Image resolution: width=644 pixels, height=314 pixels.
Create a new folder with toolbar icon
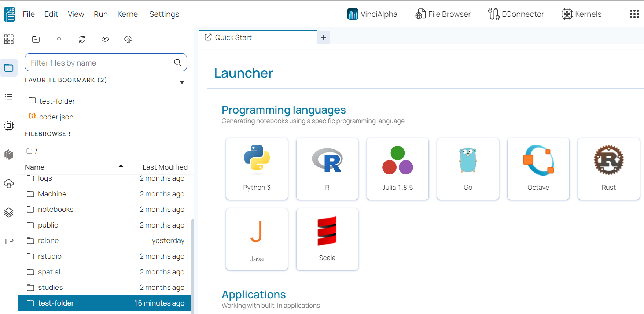pyautogui.click(x=36, y=39)
